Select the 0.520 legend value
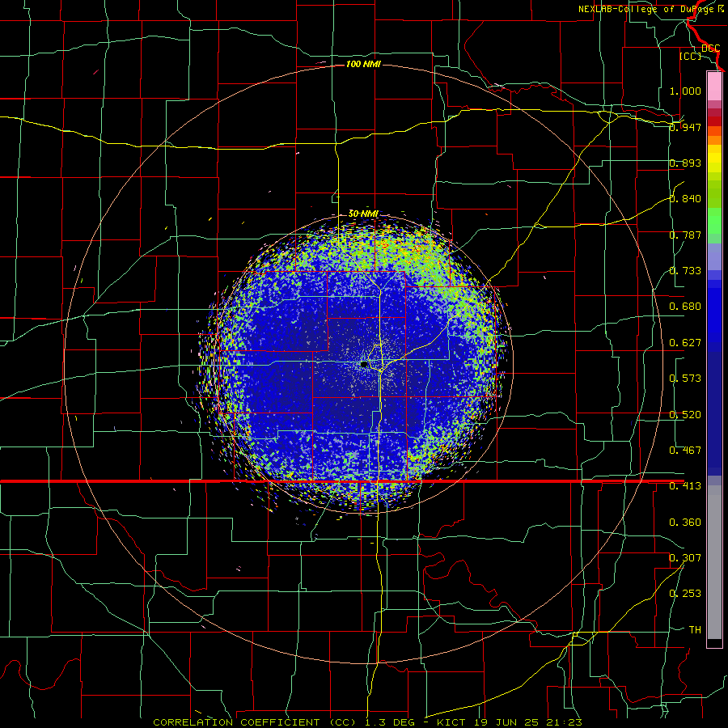728x728 pixels. (685, 415)
